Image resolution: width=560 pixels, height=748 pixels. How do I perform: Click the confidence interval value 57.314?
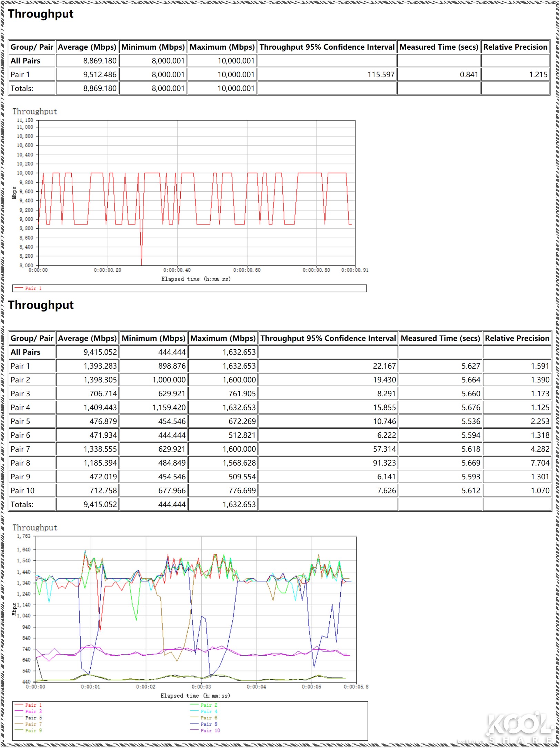[x=384, y=449]
